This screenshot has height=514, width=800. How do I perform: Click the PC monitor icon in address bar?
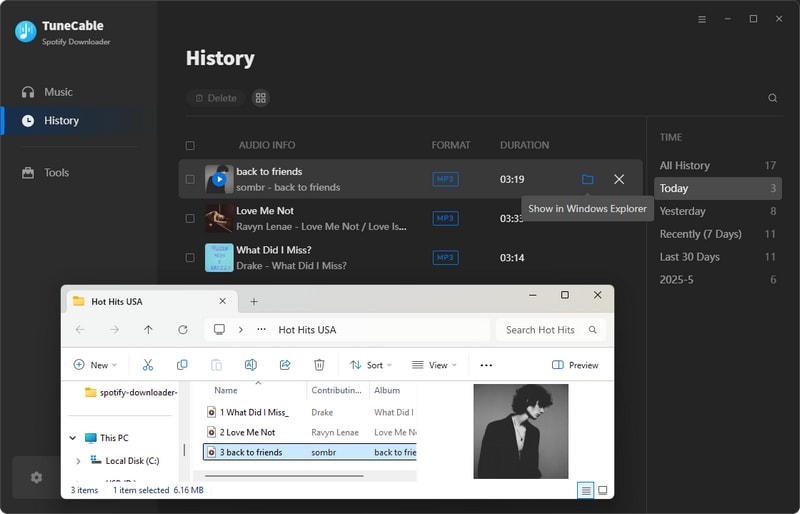pos(219,330)
